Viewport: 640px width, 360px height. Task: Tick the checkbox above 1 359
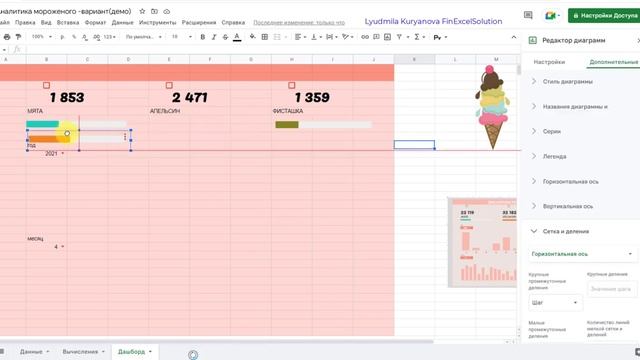pos(291,85)
